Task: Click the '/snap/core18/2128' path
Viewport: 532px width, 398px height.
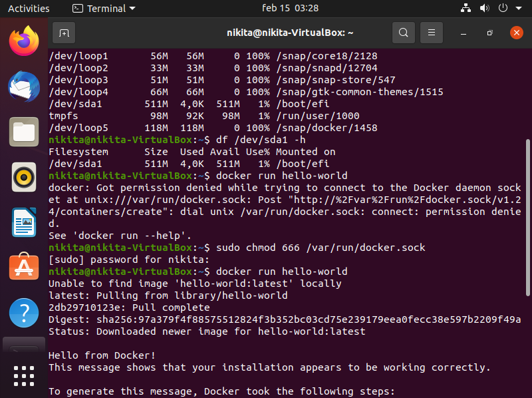Action: (x=327, y=56)
